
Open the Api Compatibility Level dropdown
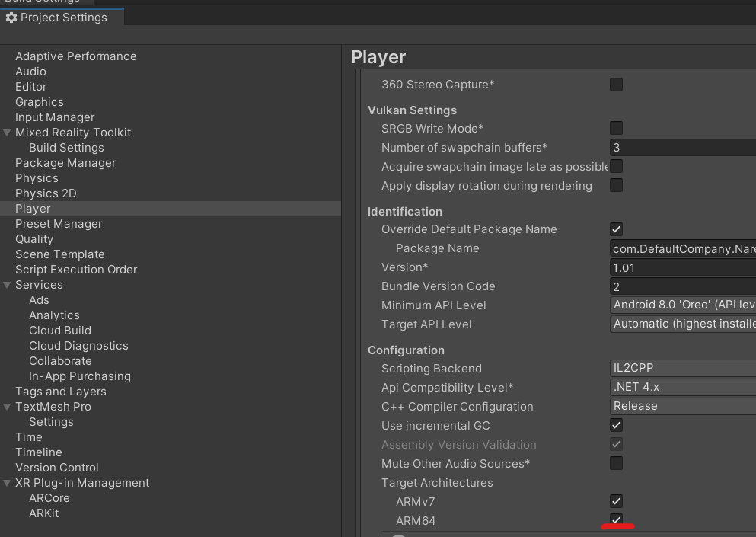[683, 387]
